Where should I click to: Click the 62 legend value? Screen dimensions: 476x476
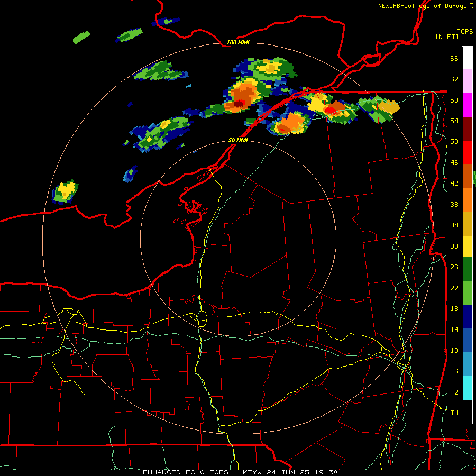pos(454,79)
